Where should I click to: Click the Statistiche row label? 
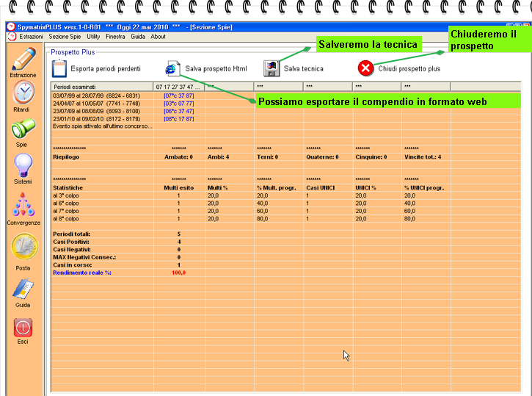(x=68, y=188)
